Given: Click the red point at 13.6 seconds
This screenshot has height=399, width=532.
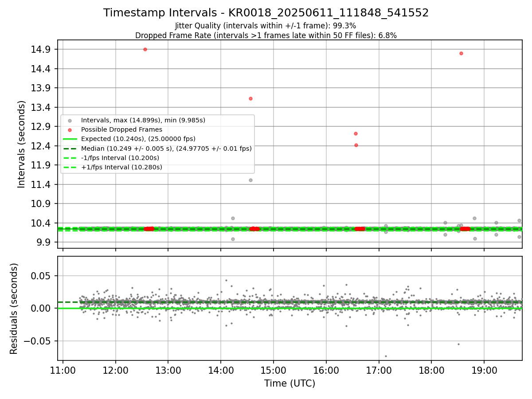Looking at the screenshot, I should (x=250, y=98).
